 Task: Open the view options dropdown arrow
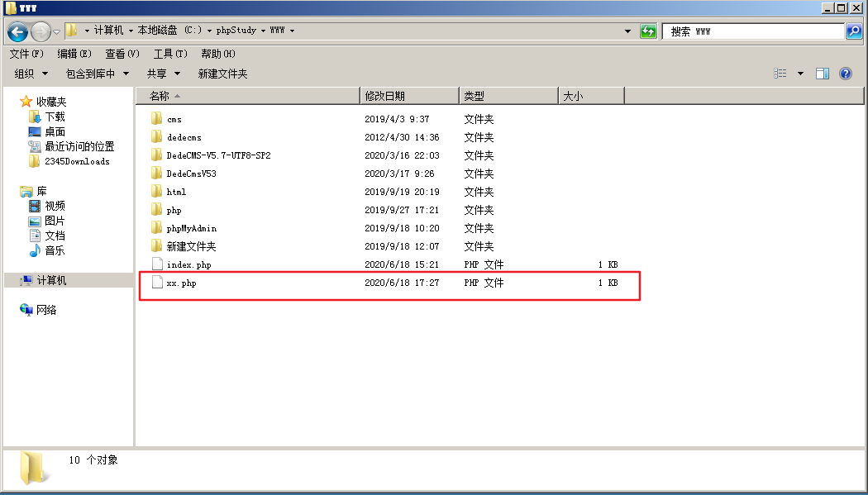(800, 74)
